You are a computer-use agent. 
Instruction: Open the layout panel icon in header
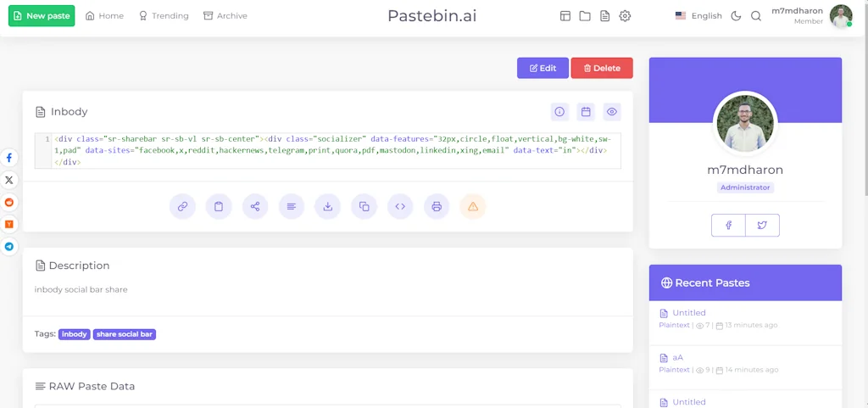(x=565, y=16)
